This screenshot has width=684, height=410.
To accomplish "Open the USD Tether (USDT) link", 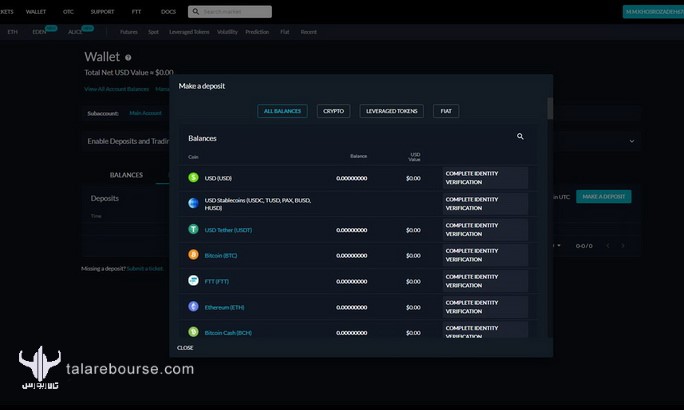I will (x=228, y=230).
